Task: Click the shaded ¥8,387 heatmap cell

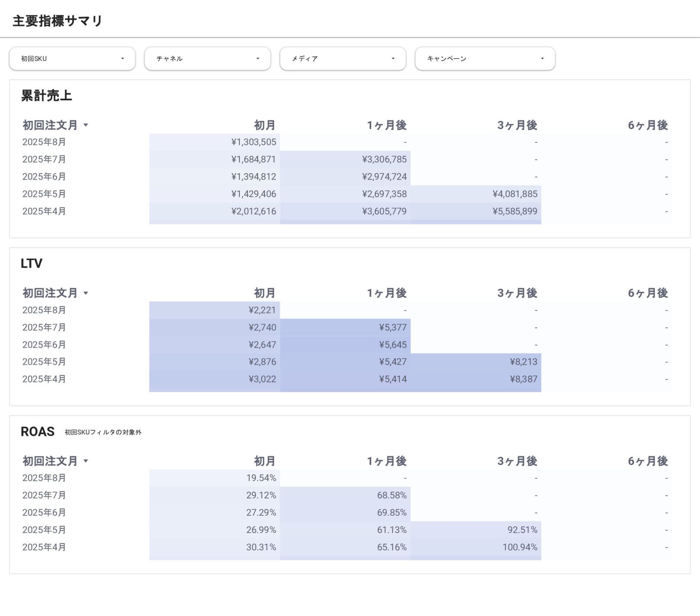Action: (523, 379)
